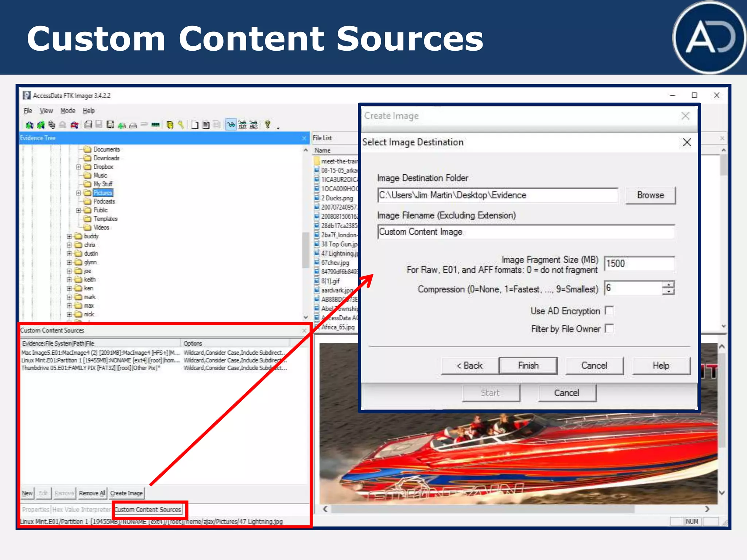The image size is (747, 560).
Task: Check the Filter by File Owner box
Action: pyautogui.click(x=609, y=328)
